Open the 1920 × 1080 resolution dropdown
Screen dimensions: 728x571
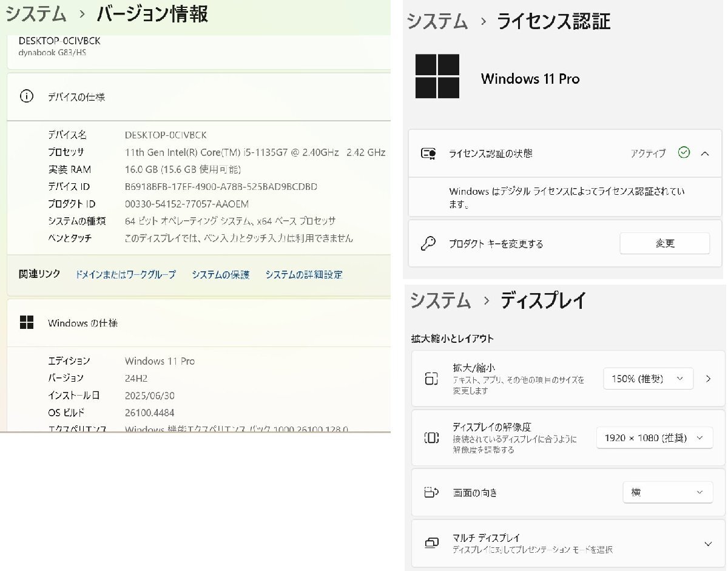[654, 438]
